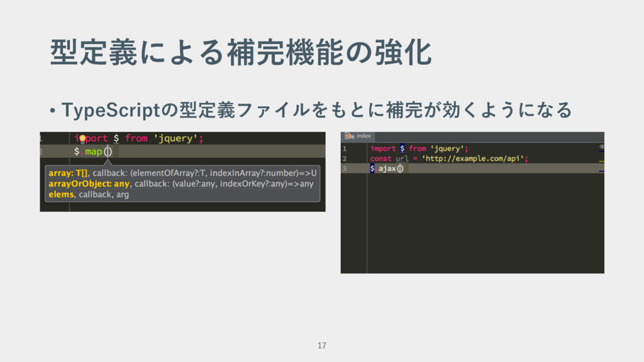This screenshot has width=644, height=362.
Task: Click line number 3 in right editor gutter
Action: click(x=345, y=168)
